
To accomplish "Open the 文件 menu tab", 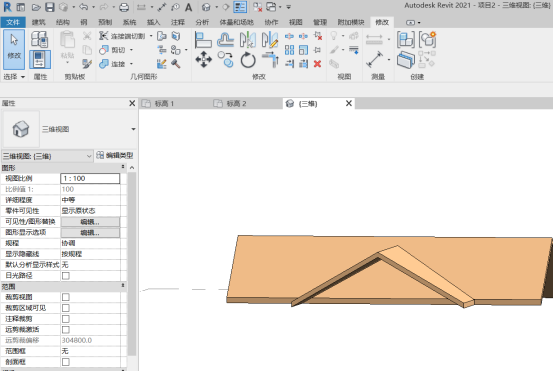I will [13, 22].
